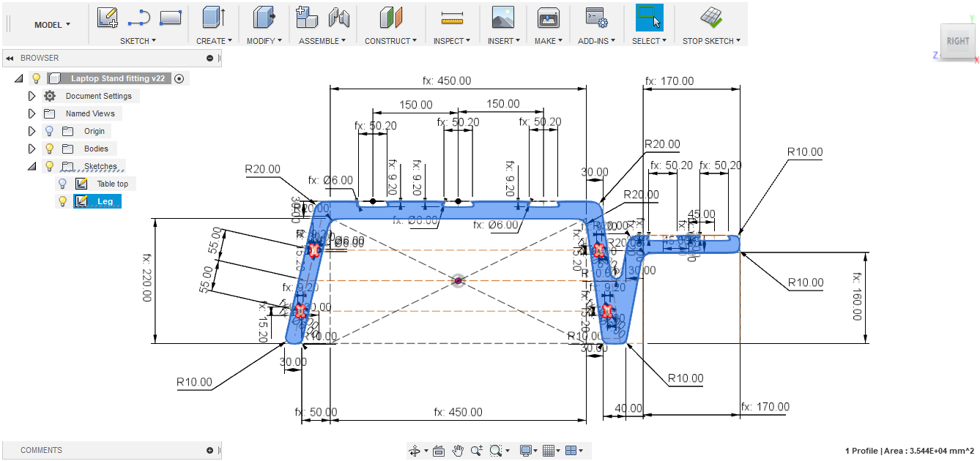Click the RIGHT face of view cube

point(957,42)
